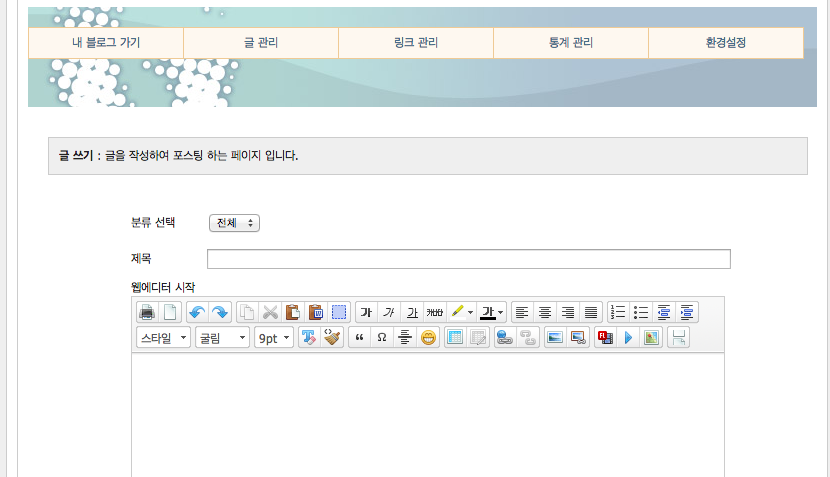Open the text highlight color picker
830x477 pixels.
[x=462, y=312]
